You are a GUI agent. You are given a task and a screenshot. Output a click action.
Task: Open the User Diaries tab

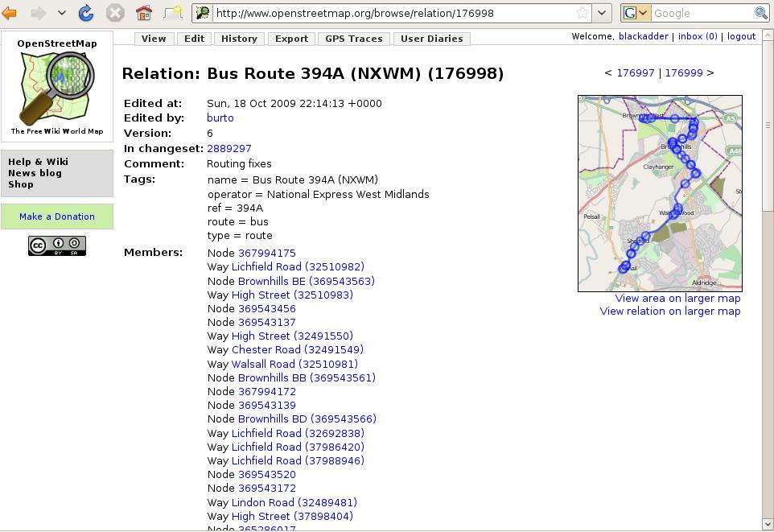[432, 39]
